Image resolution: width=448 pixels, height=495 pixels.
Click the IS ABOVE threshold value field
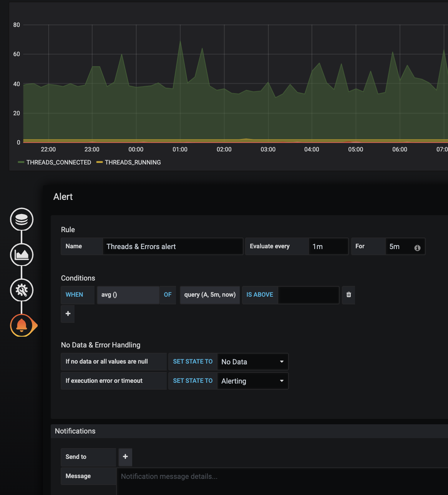pyautogui.click(x=309, y=295)
